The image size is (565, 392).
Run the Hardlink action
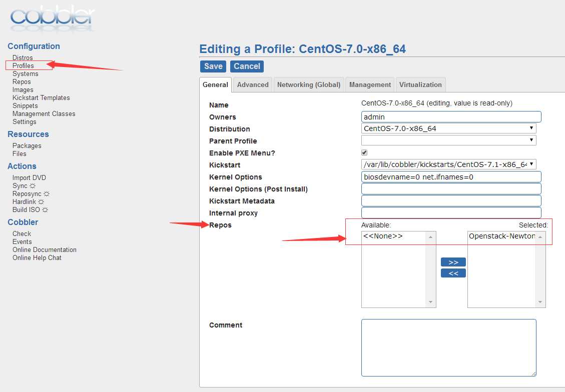24,201
